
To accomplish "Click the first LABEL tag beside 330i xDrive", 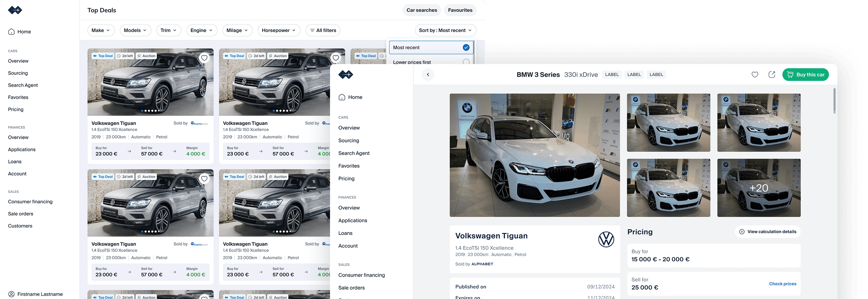I will pyautogui.click(x=612, y=75).
